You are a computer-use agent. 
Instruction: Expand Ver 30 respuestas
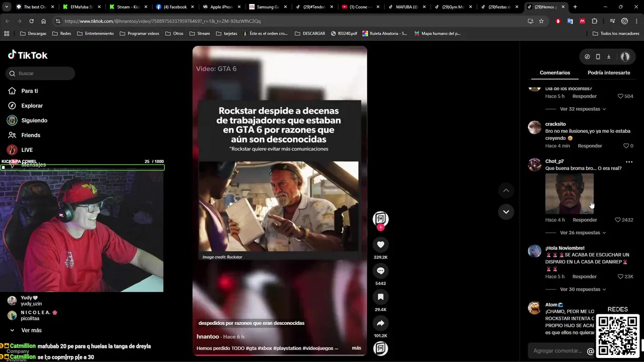583,289
